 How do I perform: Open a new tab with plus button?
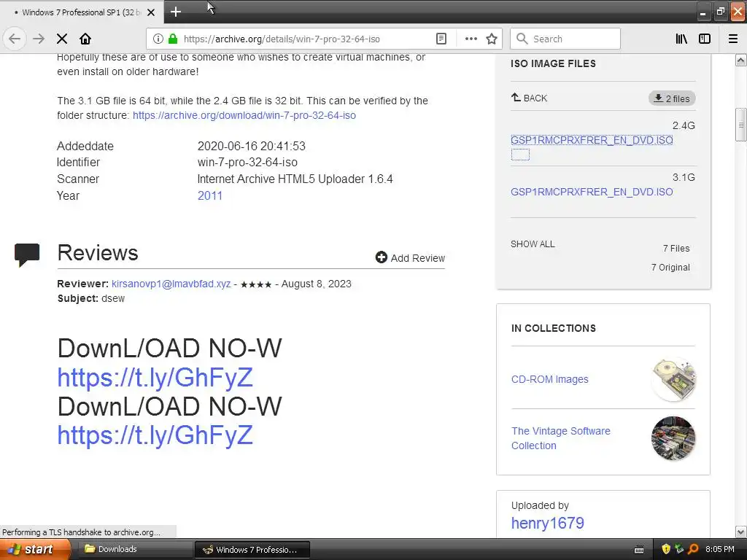coord(176,12)
